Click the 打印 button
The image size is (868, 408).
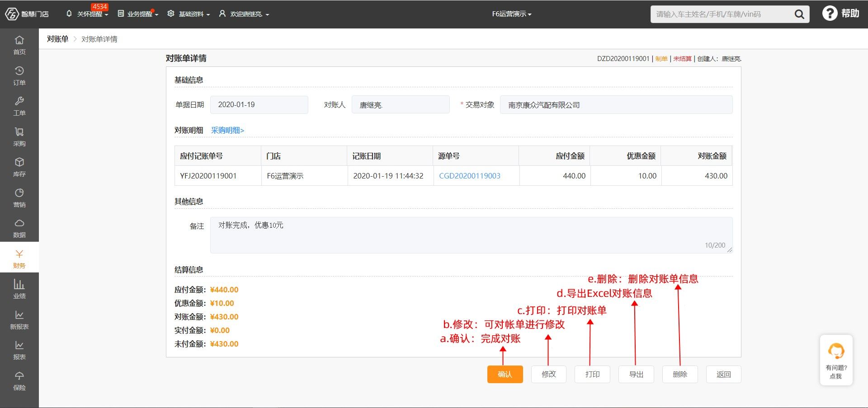592,374
